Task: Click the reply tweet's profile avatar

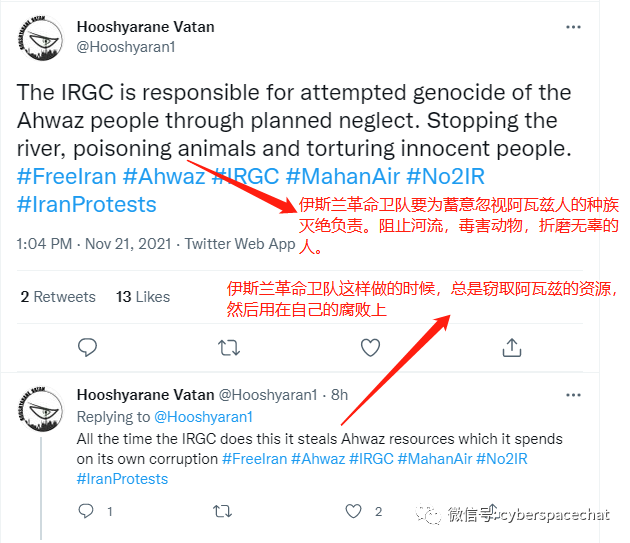Action: tap(41, 409)
